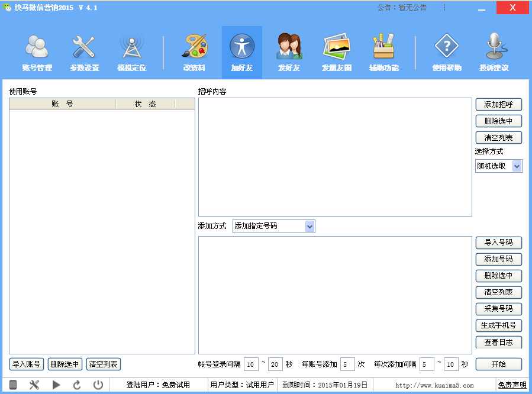The height and width of the screenshot is (394, 532).
Task: Click login interval minimum field showing 10
Action: click(x=251, y=364)
